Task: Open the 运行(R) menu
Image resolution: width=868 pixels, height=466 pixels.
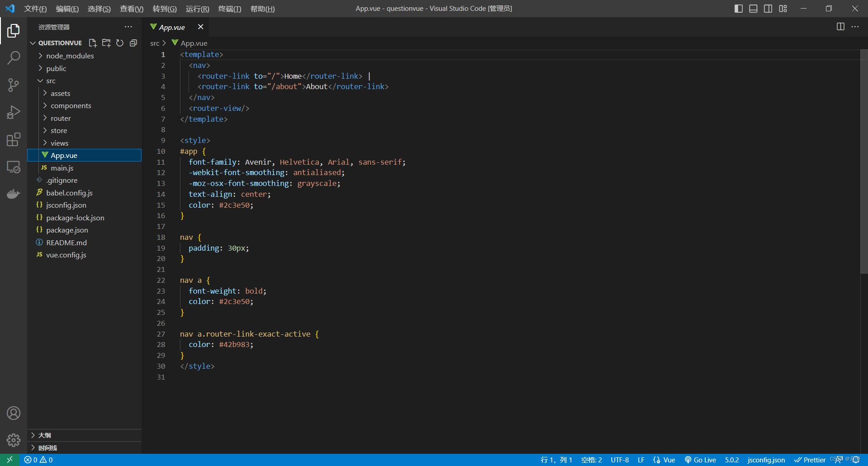Action: [x=198, y=9]
